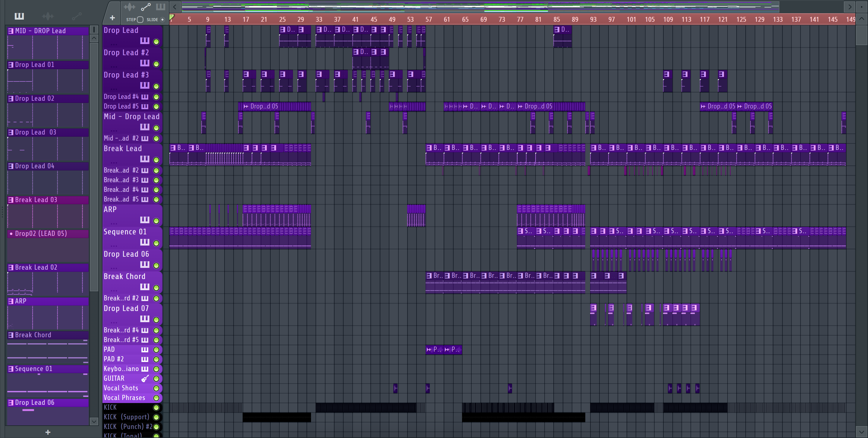The height and width of the screenshot is (438, 868).
Task: Click the piano icon on Keybo..iano track
Action: click(145, 369)
